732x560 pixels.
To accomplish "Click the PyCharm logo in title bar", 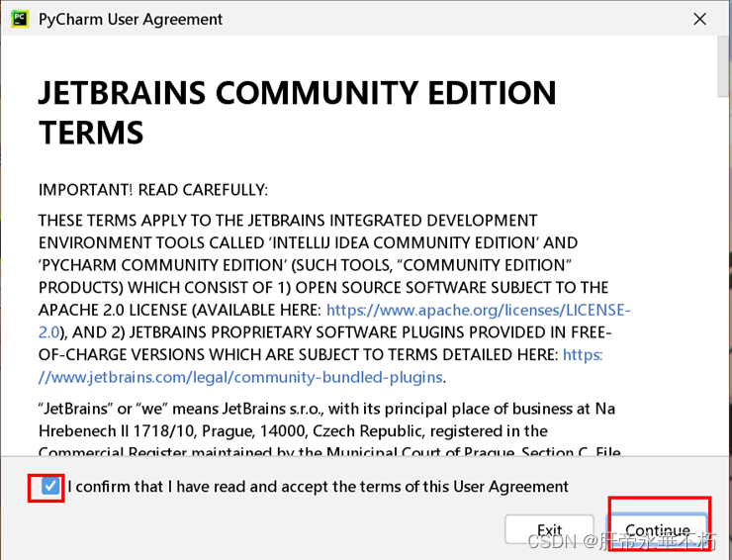I will pos(20,19).
